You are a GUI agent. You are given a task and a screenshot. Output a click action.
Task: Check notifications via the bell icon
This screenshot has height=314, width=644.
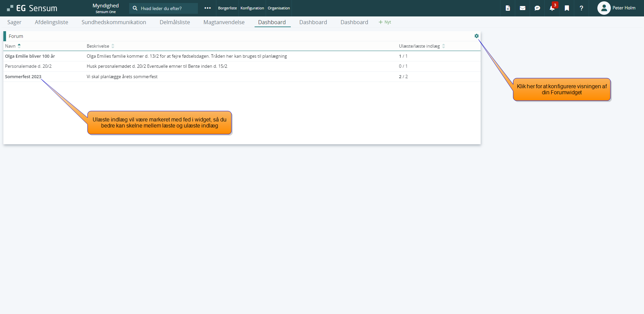pyautogui.click(x=552, y=9)
